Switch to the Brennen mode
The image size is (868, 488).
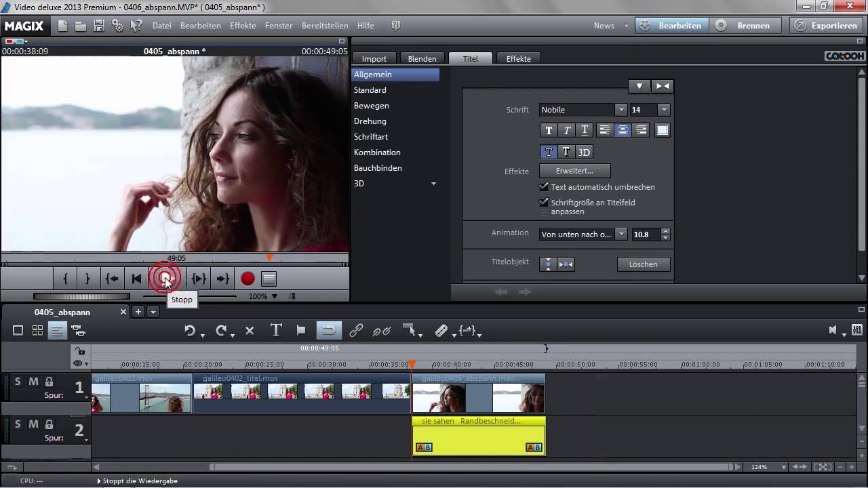745,26
